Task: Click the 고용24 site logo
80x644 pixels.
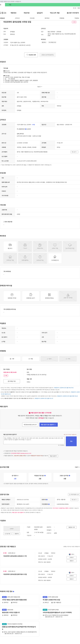Action: pos(3,13)
